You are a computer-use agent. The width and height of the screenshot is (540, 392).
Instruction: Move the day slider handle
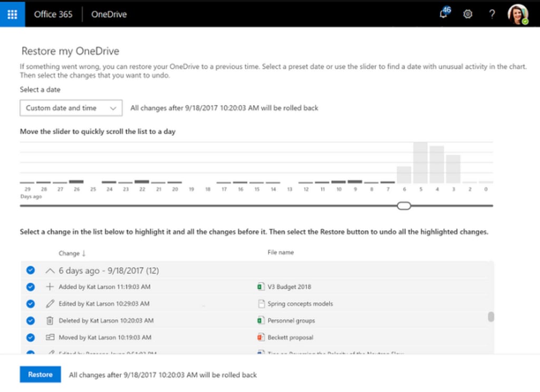tap(404, 205)
